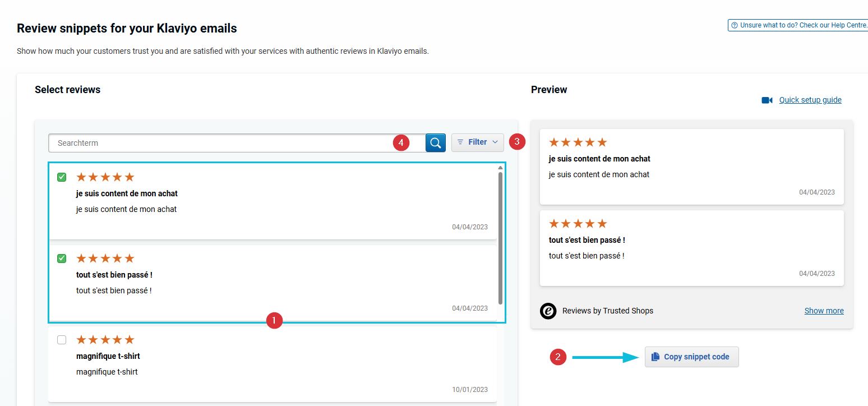Click the Trusted Shops logo icon
The image size is (868, 406).
(x=548, y=311)
